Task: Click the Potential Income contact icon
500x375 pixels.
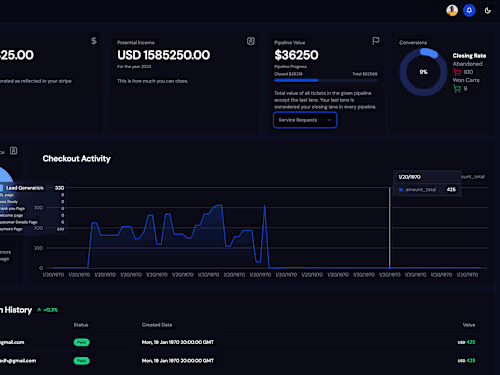Action: (251, 41)
